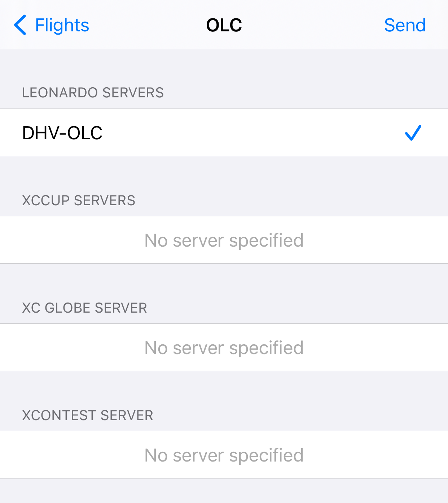The width and height of the screenshot is (448, 503).
Task: Tap the back chevron arrow icon
Action: [20, 25]
